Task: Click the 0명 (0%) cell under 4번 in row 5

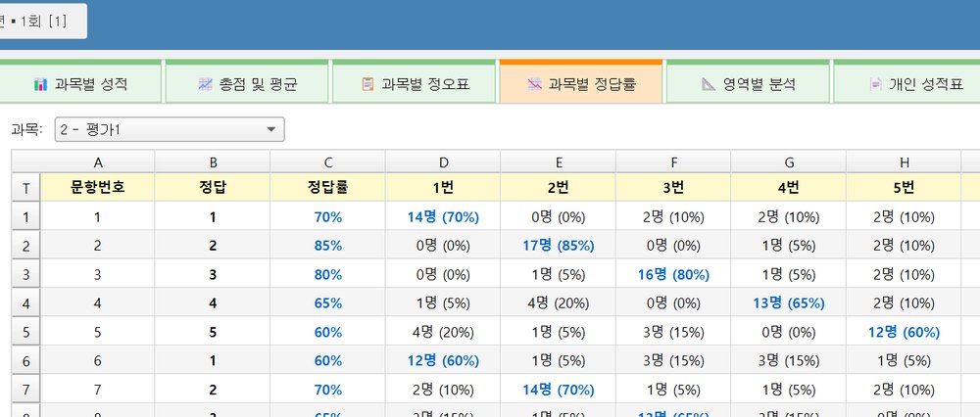Action: [x=789, y=332]
